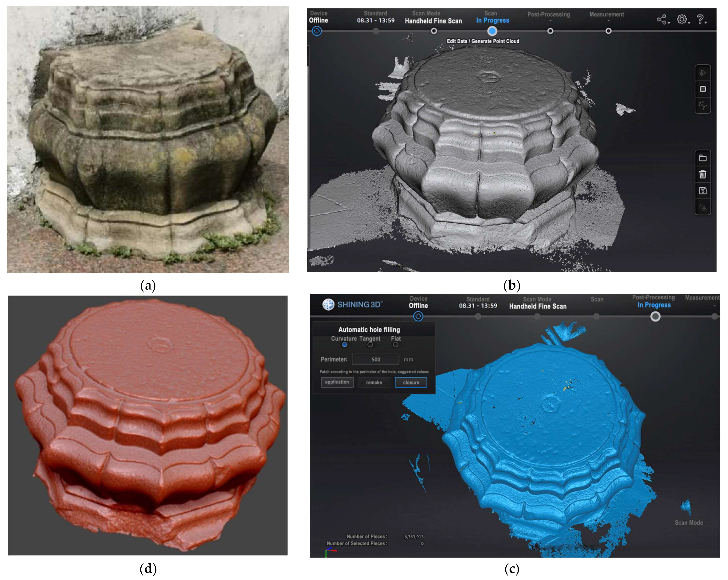This screenshot has width=728, height=580.
Task: Click the trash delete data icon
Action: tap(703, 174)
